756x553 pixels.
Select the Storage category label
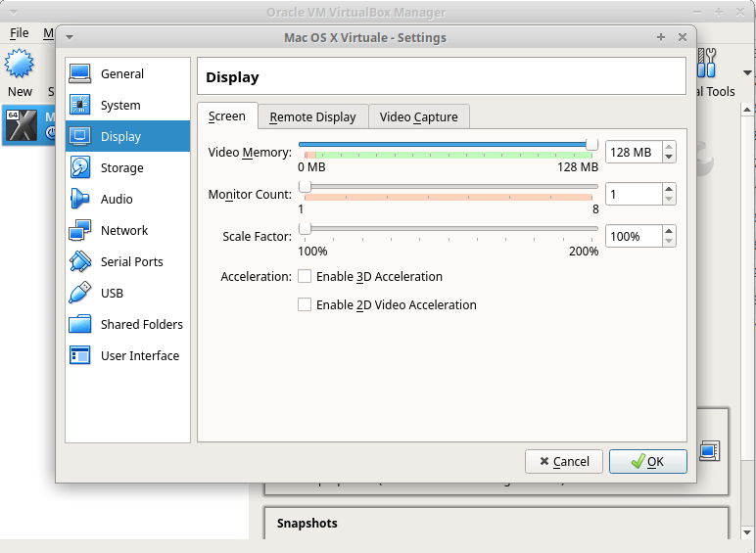122,167
